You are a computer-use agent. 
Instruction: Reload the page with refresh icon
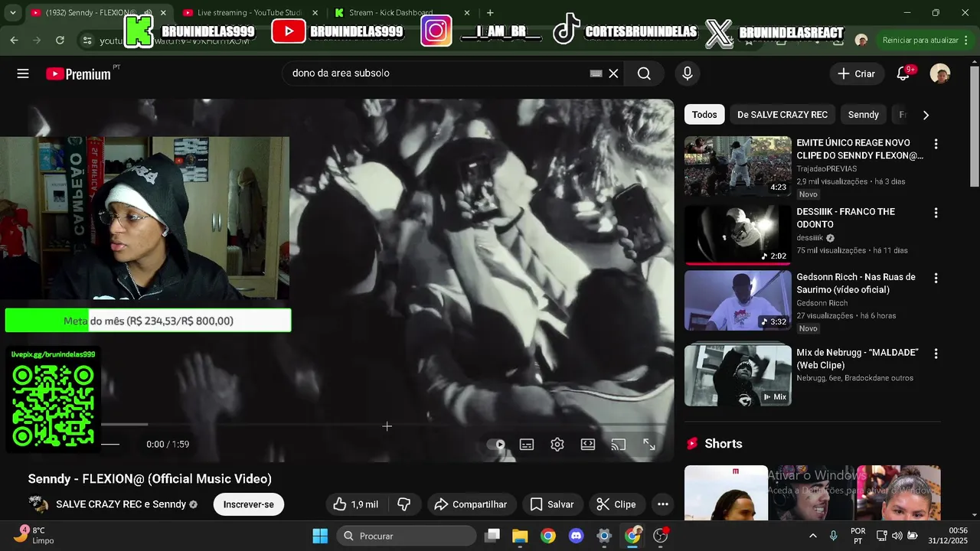coord(60,40)
